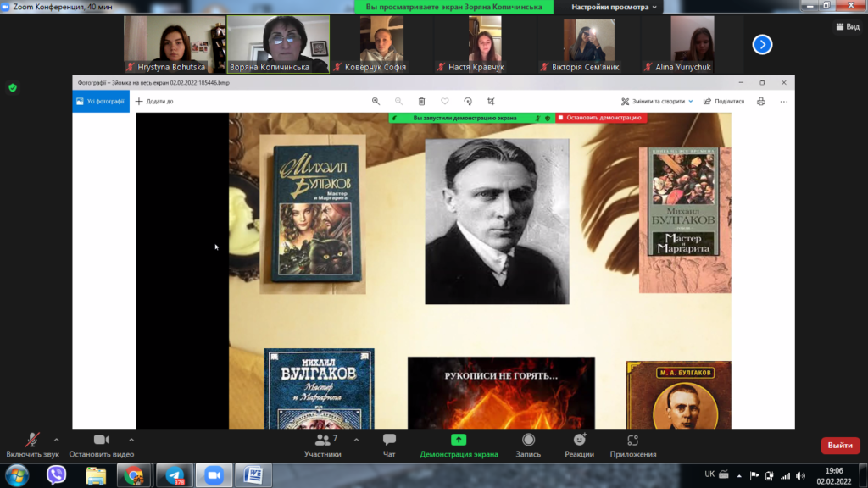Switch keyboard language UK indicator
Viewport: 868px width, 488px height.
(x=709, y=474)
